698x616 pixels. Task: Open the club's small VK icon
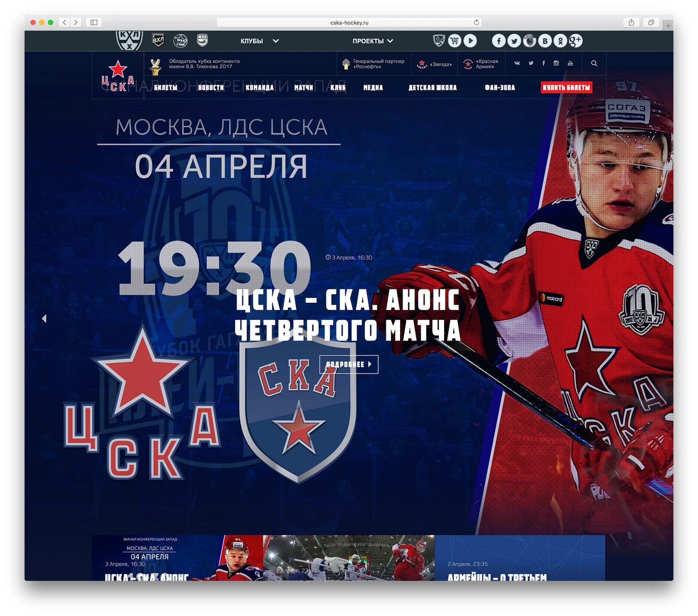[517, 63]
